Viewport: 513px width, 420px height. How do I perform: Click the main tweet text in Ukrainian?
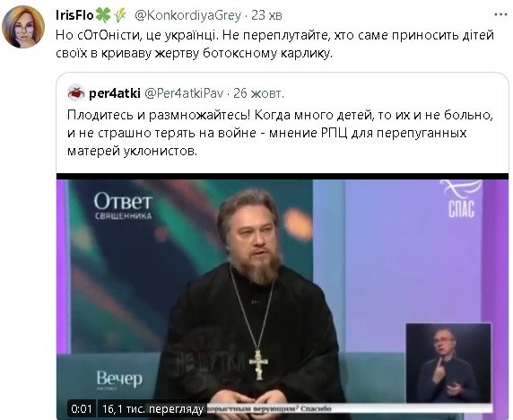click(x=274, y=44)
